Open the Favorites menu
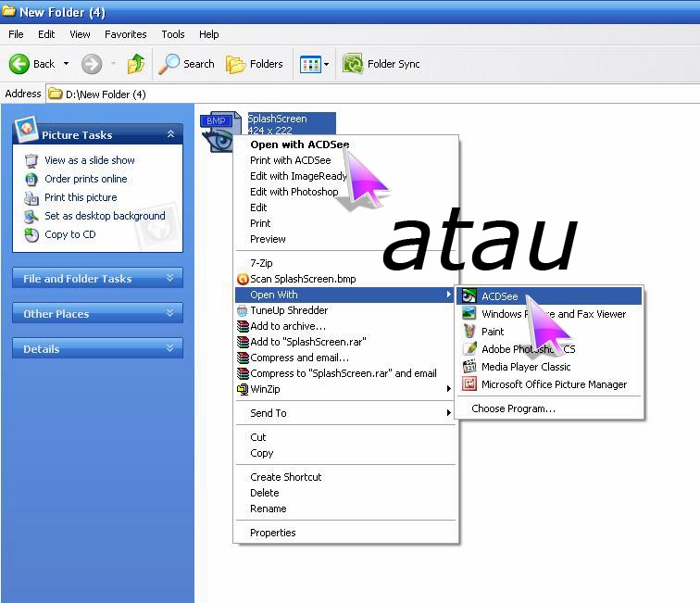 pyautogui.click(x=125, y=34)
